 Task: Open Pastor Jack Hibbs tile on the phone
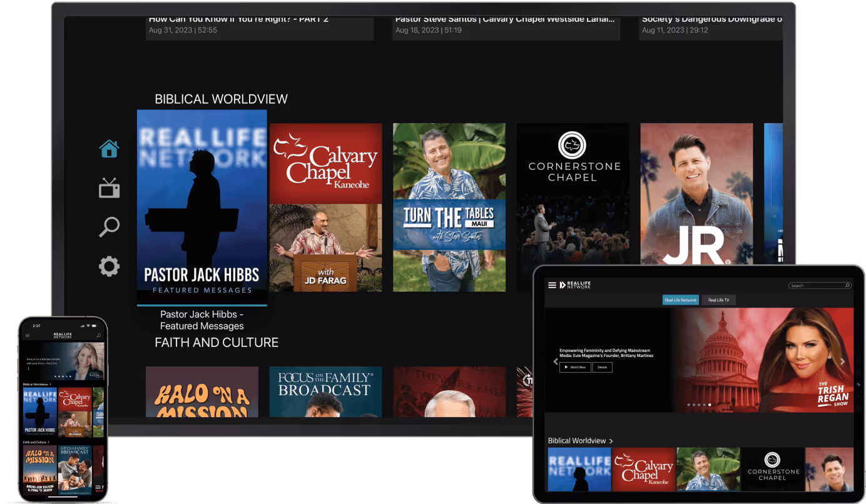point(40,411)
